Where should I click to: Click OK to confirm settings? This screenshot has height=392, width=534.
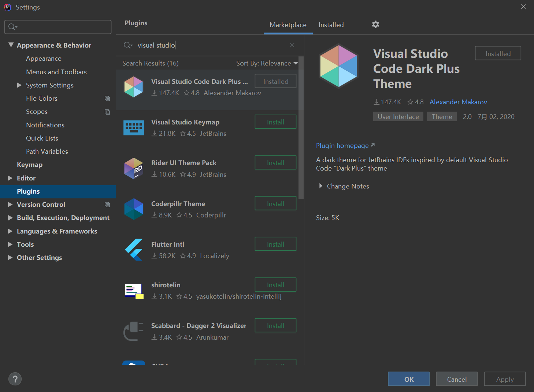(409, 379)
